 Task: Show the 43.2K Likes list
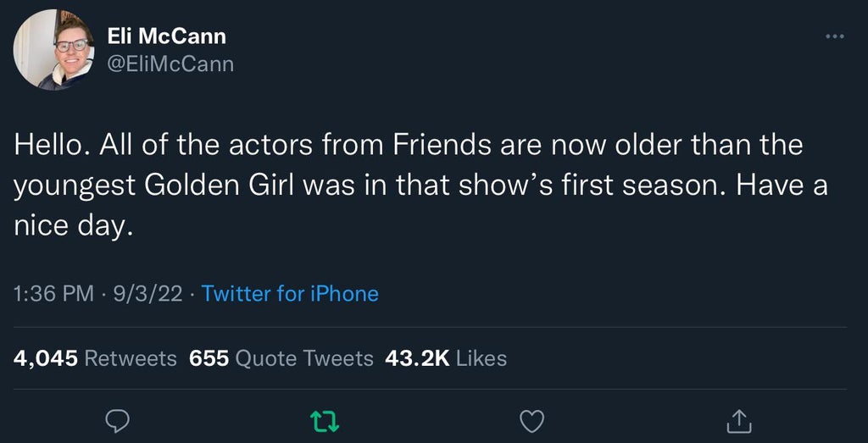coord(446,358)
